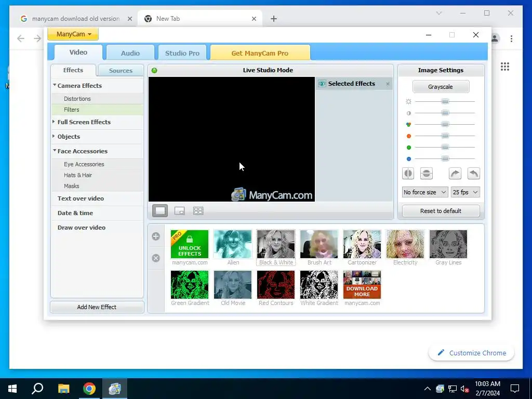
Task: Open Windows taskbar search
Action: click(x=37, y=389)
